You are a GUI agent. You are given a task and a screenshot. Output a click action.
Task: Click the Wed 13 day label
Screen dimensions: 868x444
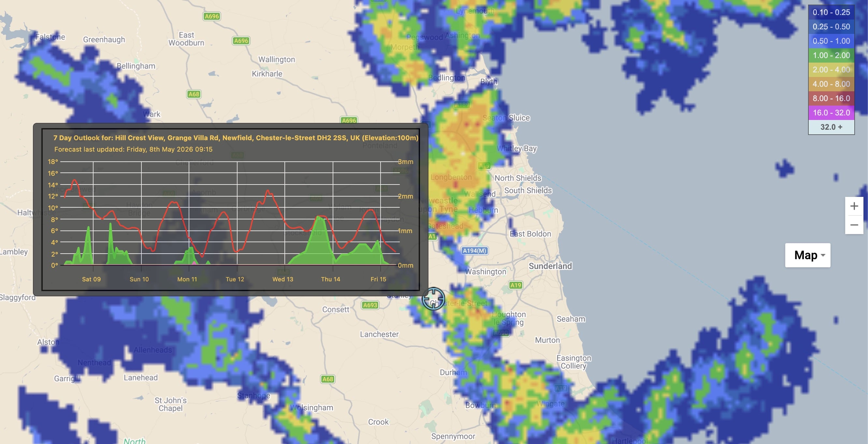(x=283, y=279)
